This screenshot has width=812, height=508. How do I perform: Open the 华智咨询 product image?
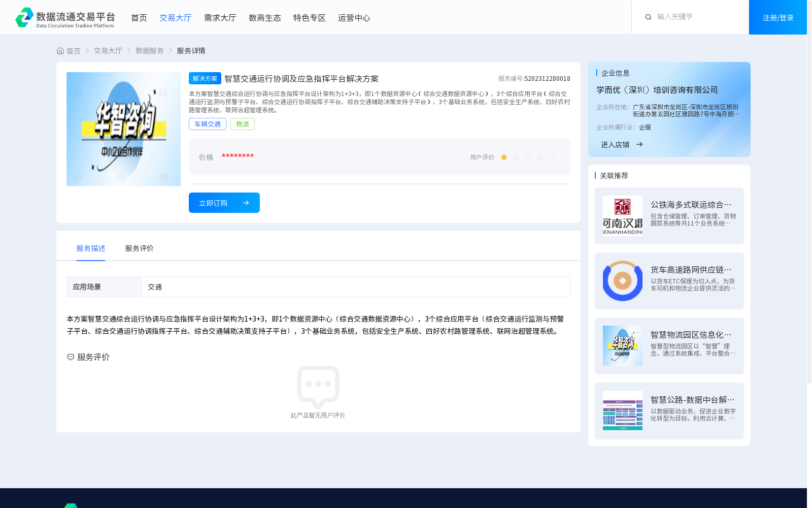[123, 129]
